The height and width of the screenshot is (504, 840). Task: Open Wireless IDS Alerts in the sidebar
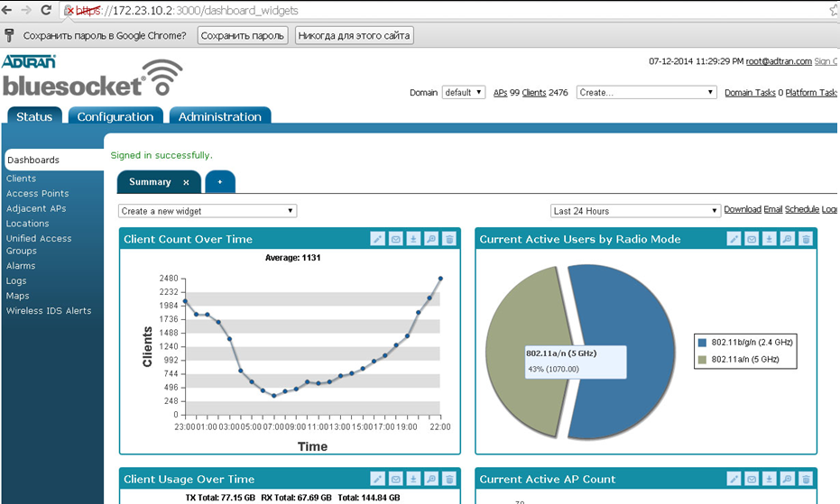click(49, 311)
